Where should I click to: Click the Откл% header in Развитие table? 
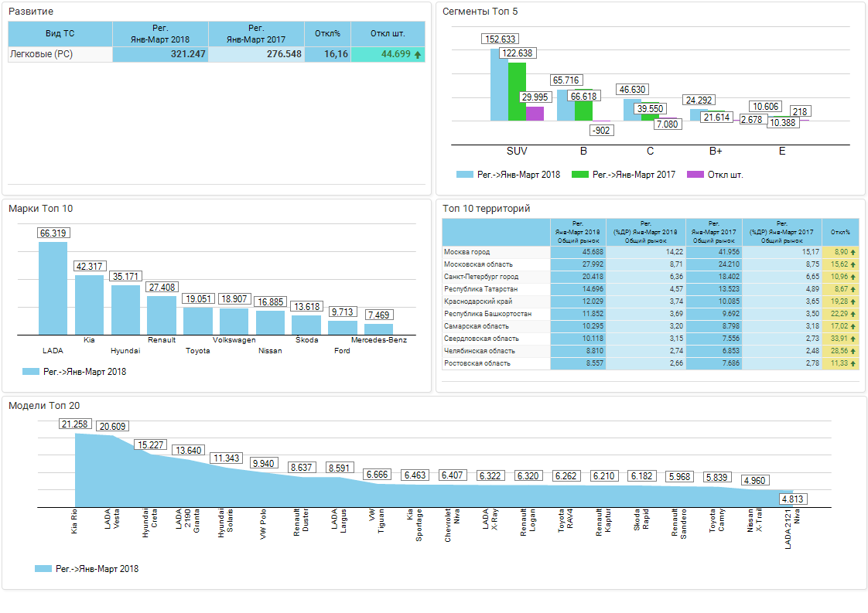[327, 34]
